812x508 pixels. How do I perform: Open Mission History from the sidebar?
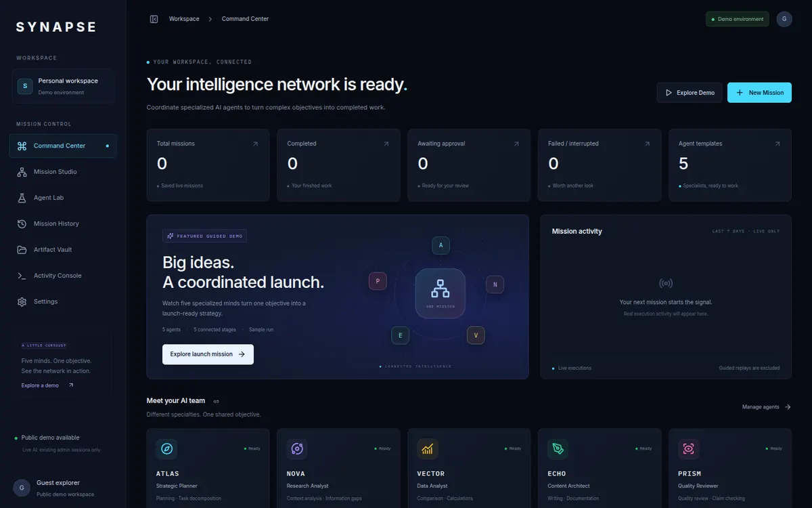[63, 224]
